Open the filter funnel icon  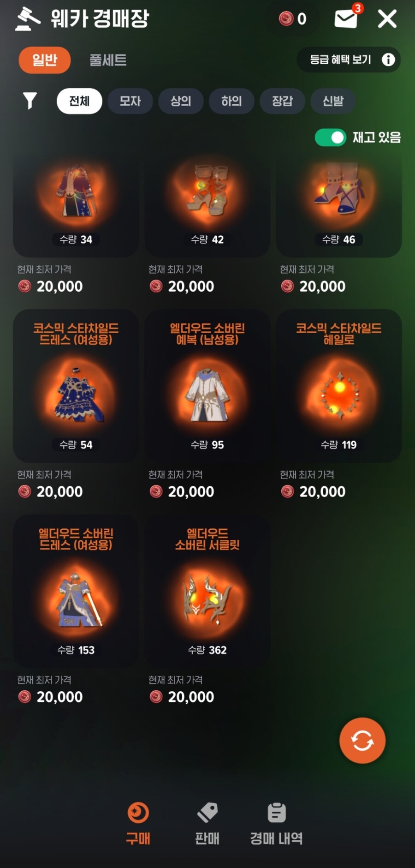[30, 101]
